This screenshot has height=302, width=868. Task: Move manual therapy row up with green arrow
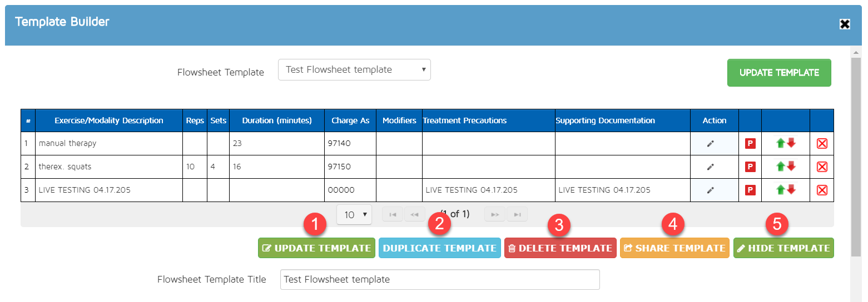[781, 143]
